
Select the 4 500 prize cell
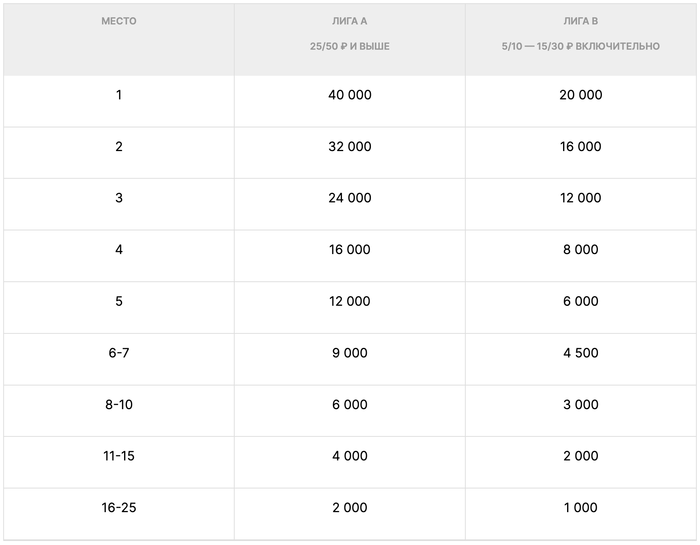(x=581, y=353)
